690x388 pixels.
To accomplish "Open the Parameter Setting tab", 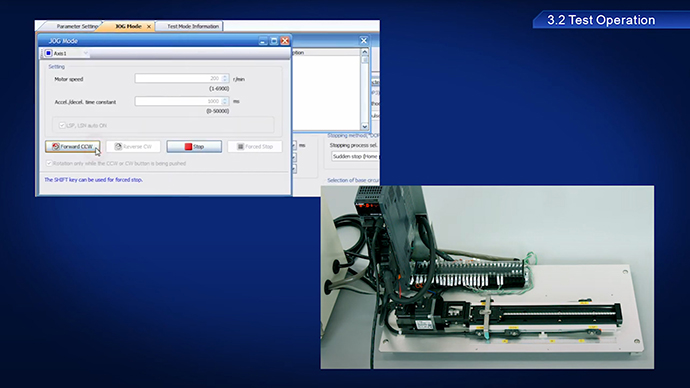I will pos(76,26).
